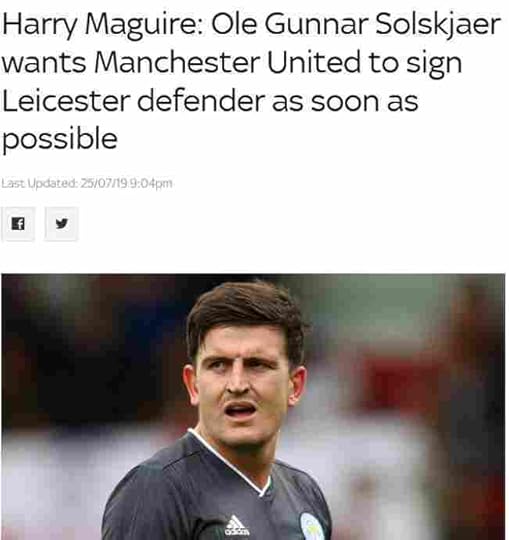Click the word "Leicester" in the headline
This screenshot has width=509, height=540.
point(66,101)
